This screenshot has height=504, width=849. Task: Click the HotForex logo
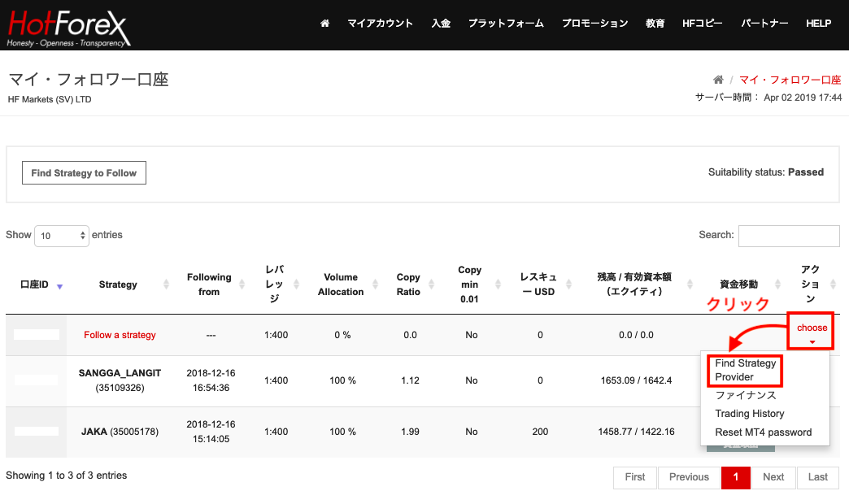68,28
